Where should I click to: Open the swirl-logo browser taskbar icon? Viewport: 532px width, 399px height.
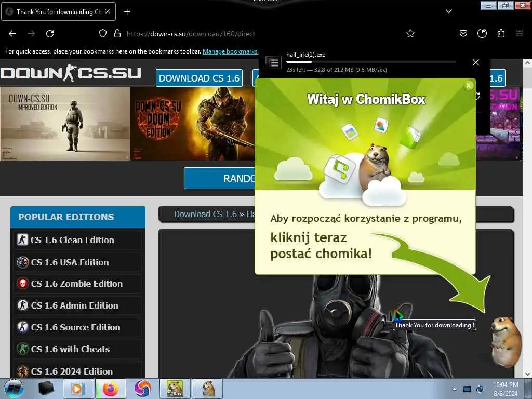(142, 389)
